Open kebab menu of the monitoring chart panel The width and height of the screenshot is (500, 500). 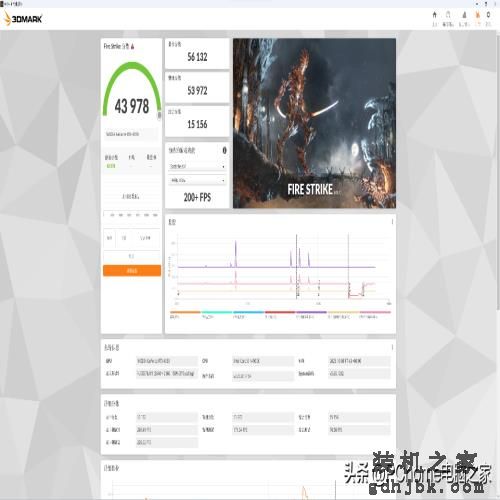[x=392, y=222]
